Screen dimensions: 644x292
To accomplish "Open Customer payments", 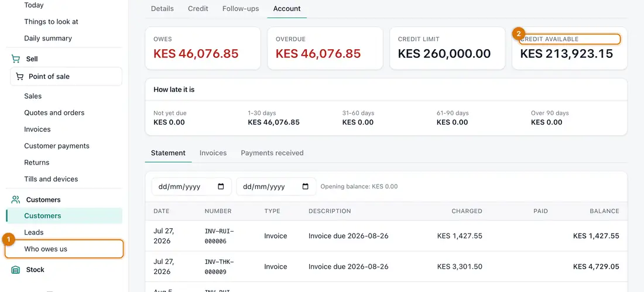I will (57, 146).
